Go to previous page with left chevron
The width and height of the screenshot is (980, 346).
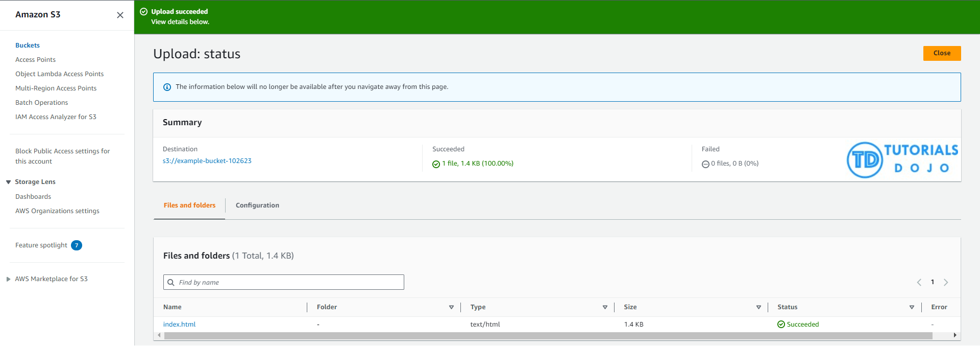(x=919, y=283)
